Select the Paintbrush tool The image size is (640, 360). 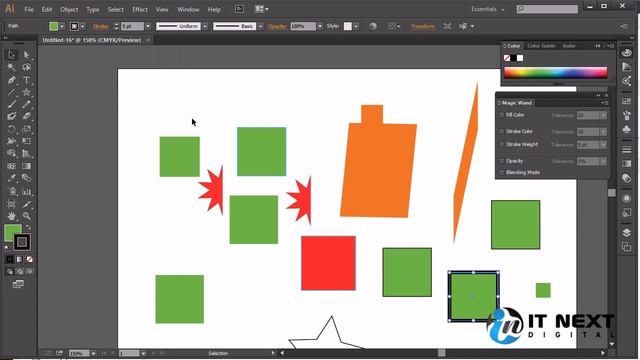[11, 104]
